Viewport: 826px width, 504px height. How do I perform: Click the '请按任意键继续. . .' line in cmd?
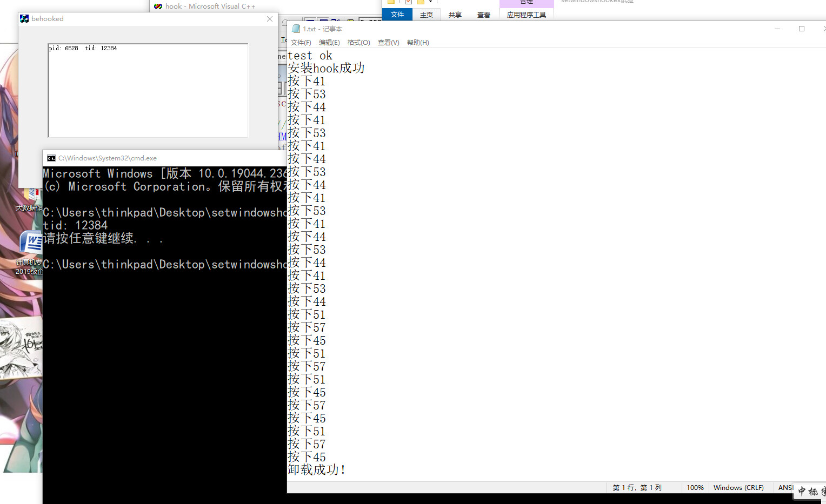point(103,238)
